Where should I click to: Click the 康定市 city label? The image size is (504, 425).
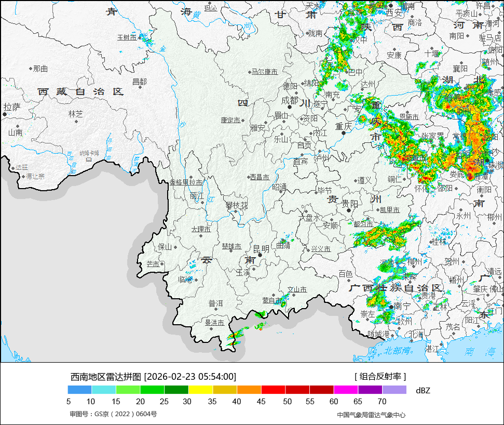pos(230,121)
